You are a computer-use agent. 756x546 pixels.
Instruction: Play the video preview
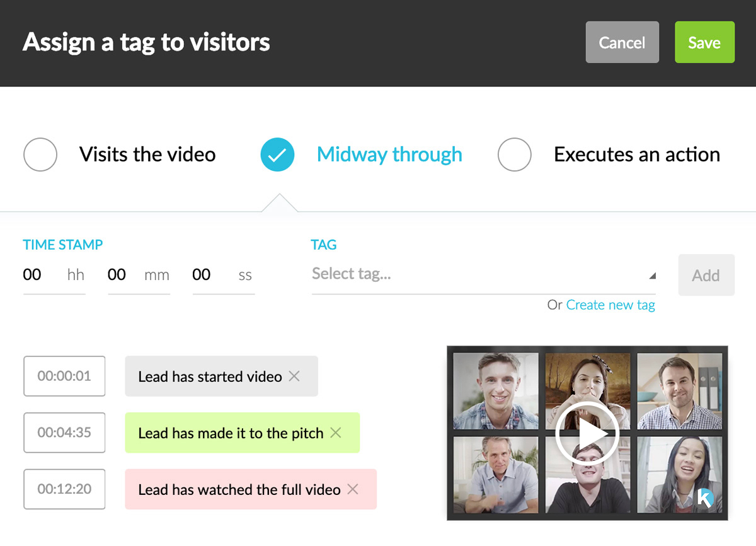[x=587, y=433]
